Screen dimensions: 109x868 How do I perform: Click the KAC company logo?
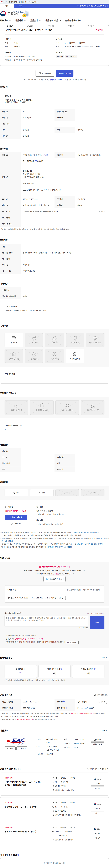coord(16,741)
